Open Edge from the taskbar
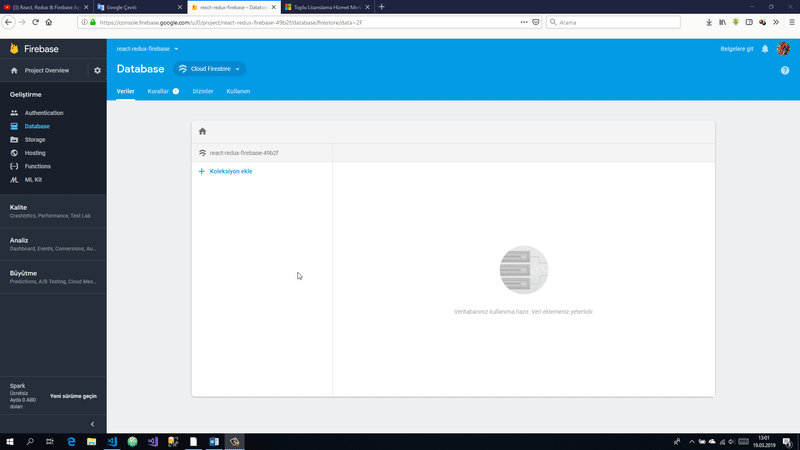Viewport: 800px width, 450px height. pyautogui.click(x=71, y=441)
